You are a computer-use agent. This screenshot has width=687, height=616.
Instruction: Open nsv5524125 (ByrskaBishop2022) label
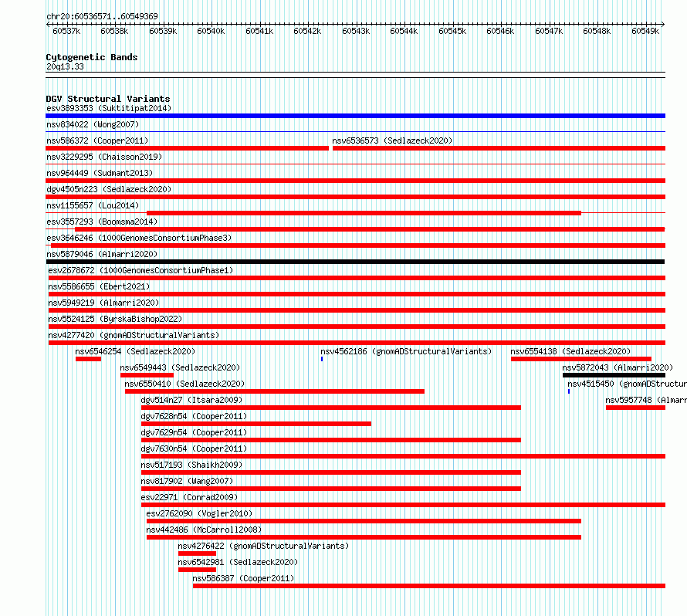(x=115, y=319)
